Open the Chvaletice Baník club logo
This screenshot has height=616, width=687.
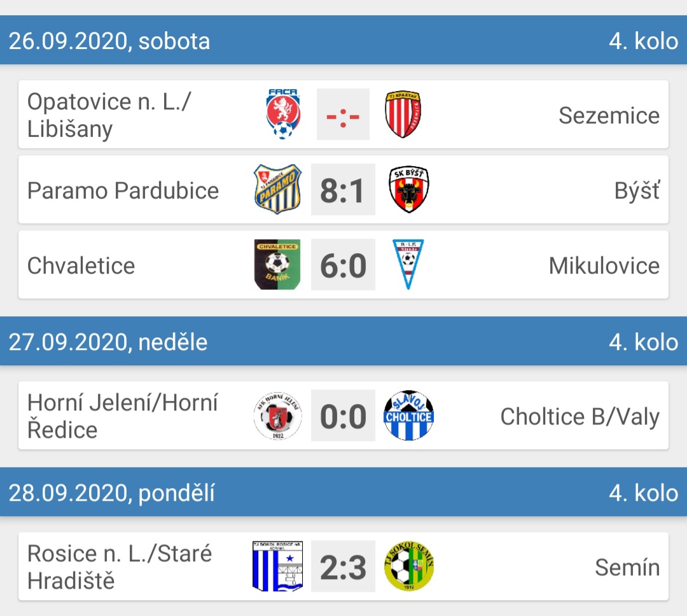click(277, 264)
